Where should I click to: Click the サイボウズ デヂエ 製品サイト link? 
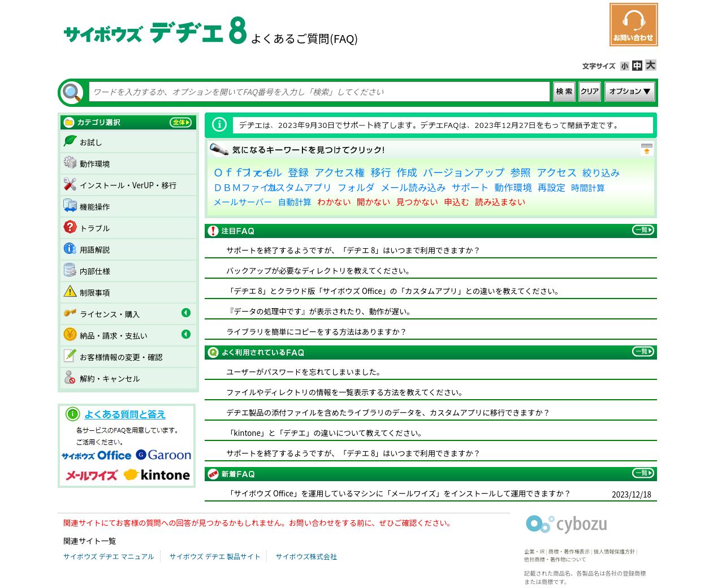point(215,557)
